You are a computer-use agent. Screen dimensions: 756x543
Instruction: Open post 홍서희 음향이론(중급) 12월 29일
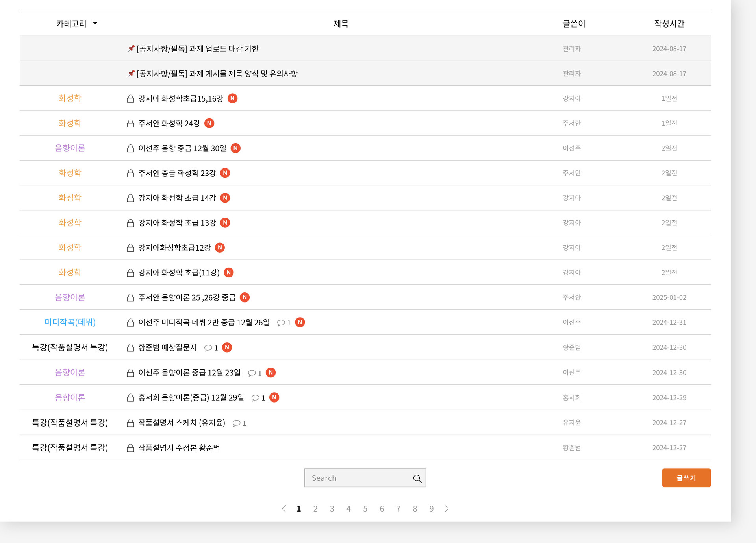tap(191, 397)
